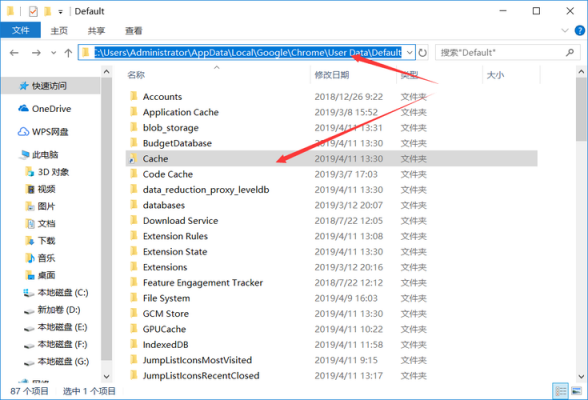Screen dimensions: 588x400
Task: Click the search magnifier icon
Action: click(570, 52)
